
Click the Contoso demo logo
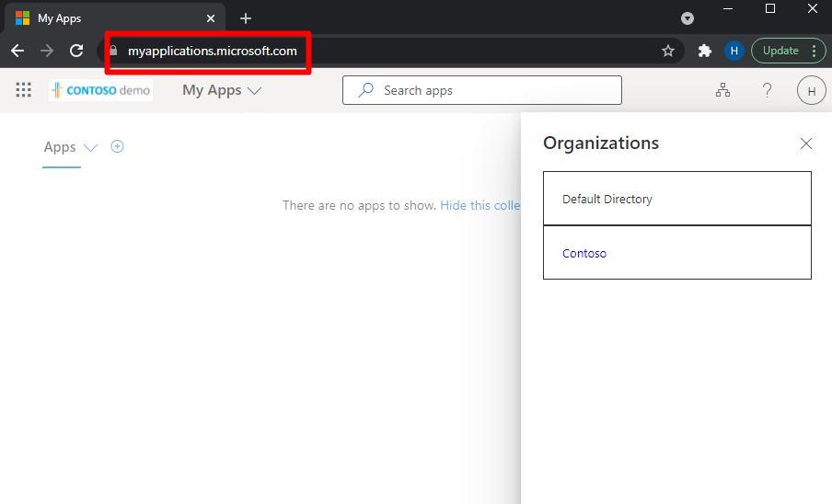[100, 90]
